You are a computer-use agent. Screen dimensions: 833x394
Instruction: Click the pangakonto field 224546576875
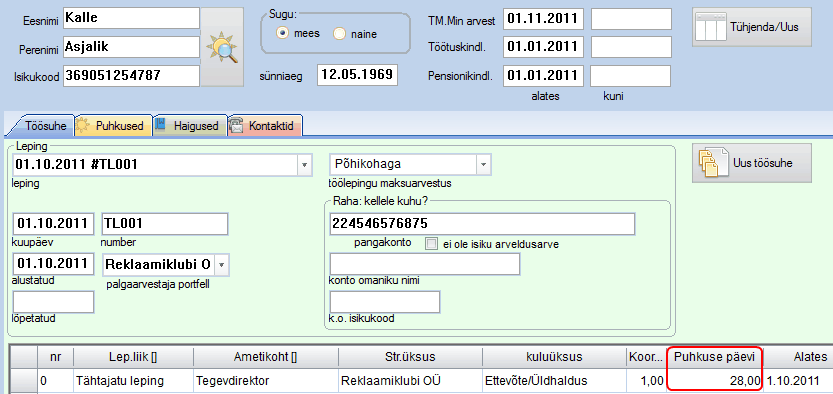click(x=482, y=224)
